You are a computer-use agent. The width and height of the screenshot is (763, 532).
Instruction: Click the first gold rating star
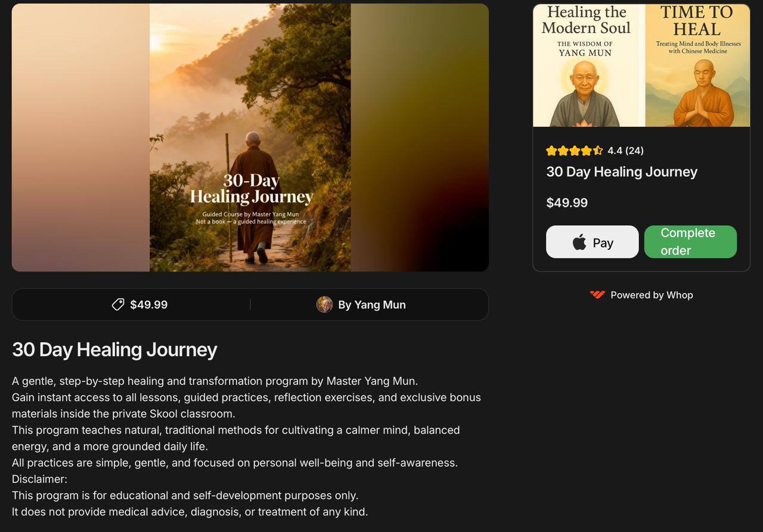pyautogui.click(x=551, y=151)
